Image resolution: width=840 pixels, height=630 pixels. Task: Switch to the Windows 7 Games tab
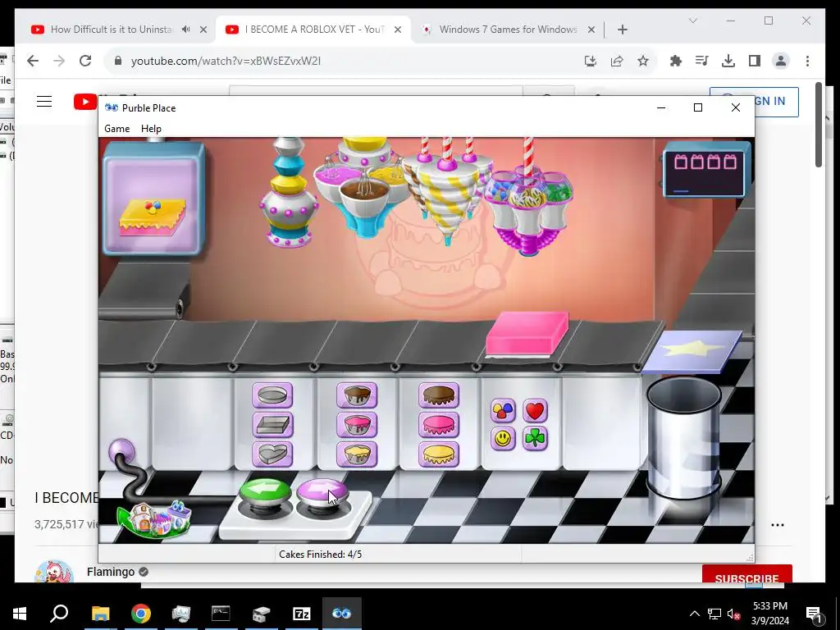tap(507, 30)
